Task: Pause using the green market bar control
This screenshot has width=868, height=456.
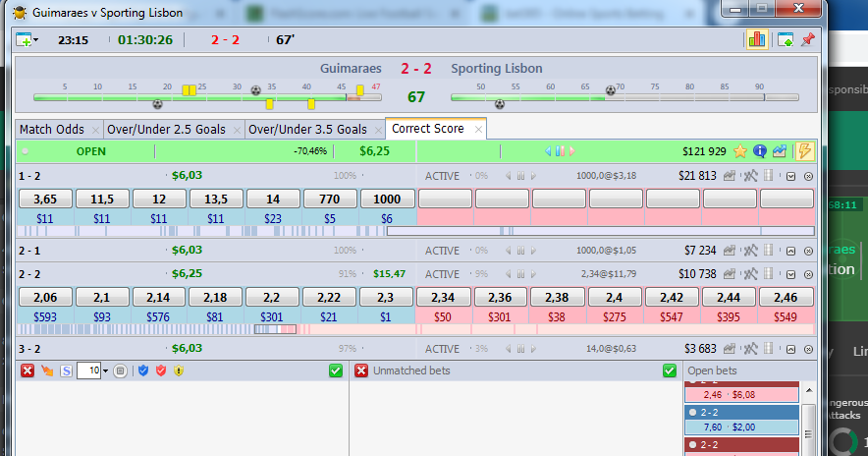Action: (560, 151)
